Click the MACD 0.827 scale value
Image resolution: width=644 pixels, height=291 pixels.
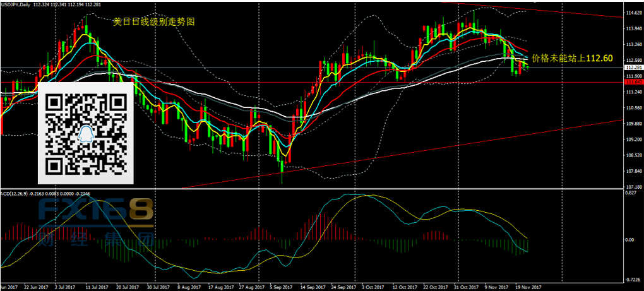[x=631, y=193]
